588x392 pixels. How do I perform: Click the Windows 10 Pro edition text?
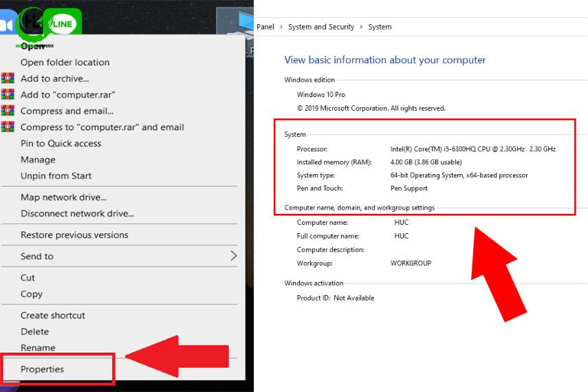point(320,94)
